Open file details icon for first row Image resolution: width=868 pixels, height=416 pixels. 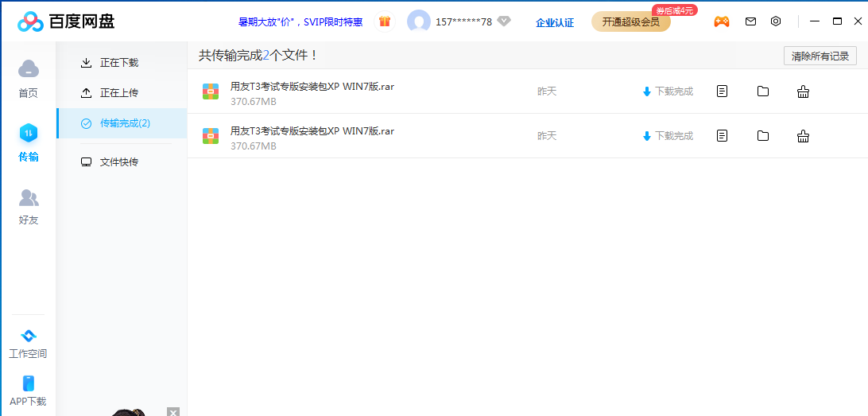coord(722,91)
